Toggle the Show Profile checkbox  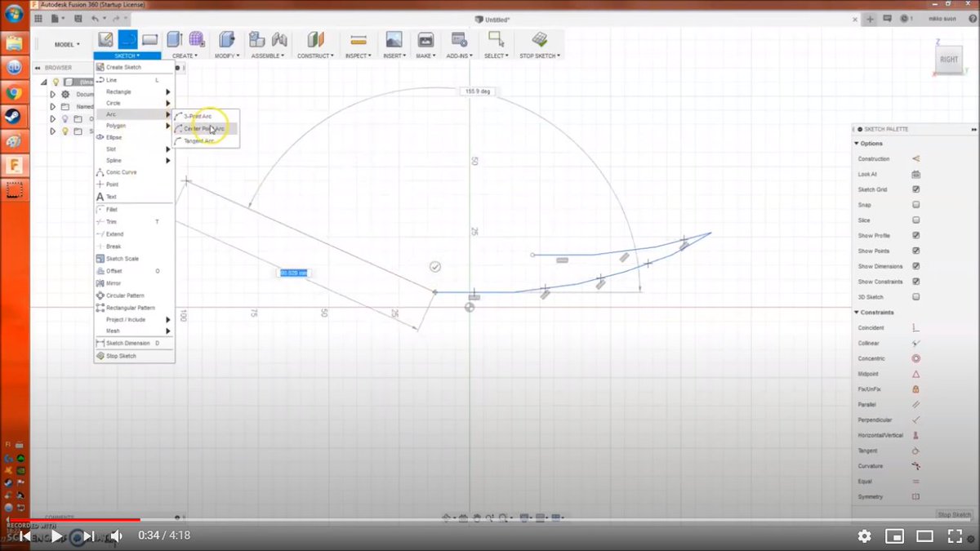(x=915, y=235)
